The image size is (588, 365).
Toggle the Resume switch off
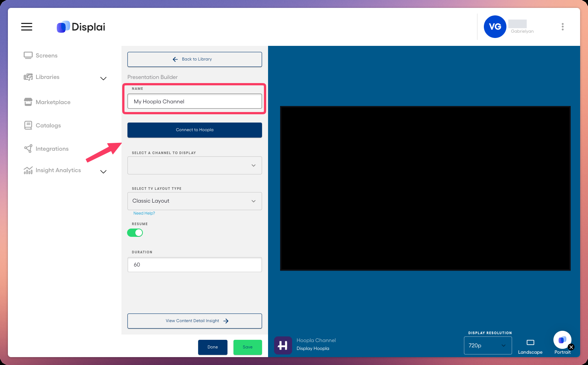(x=135, y=233)
